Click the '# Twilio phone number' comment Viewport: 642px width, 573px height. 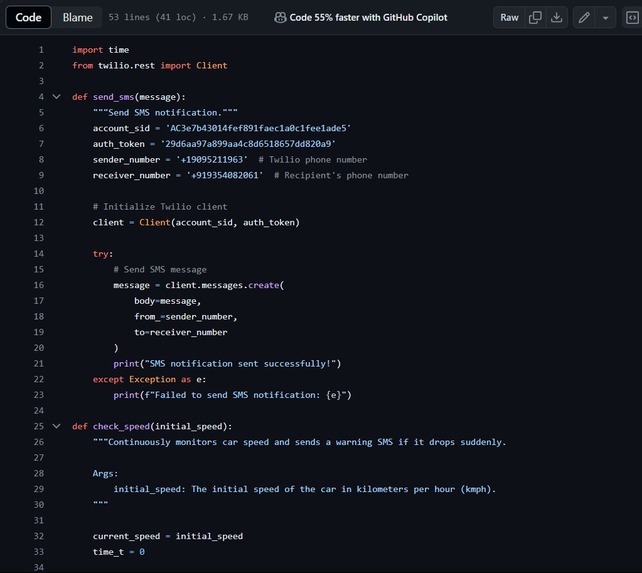313,159
